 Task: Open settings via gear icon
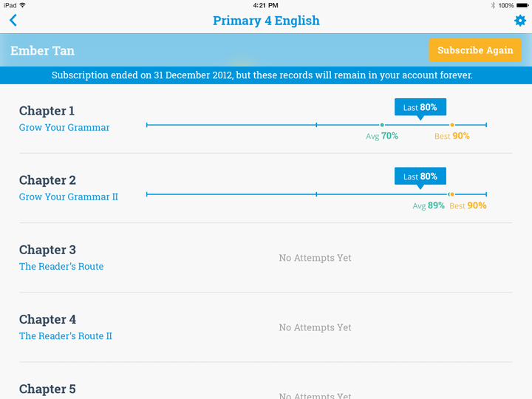point(520,21)
